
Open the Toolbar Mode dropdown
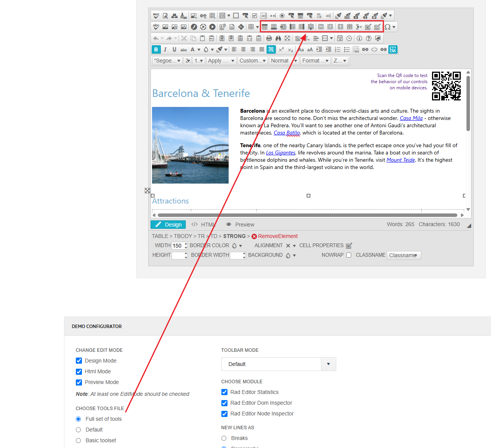328,364
